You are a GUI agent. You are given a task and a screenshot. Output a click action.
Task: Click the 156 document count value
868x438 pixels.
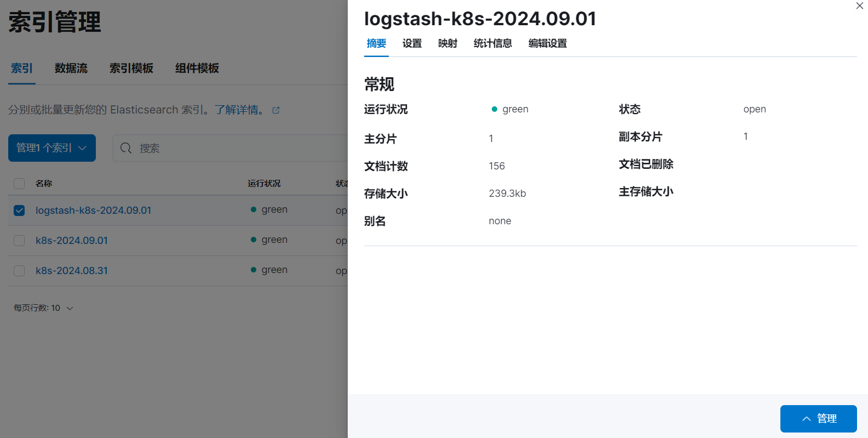(x=497, y=166)
